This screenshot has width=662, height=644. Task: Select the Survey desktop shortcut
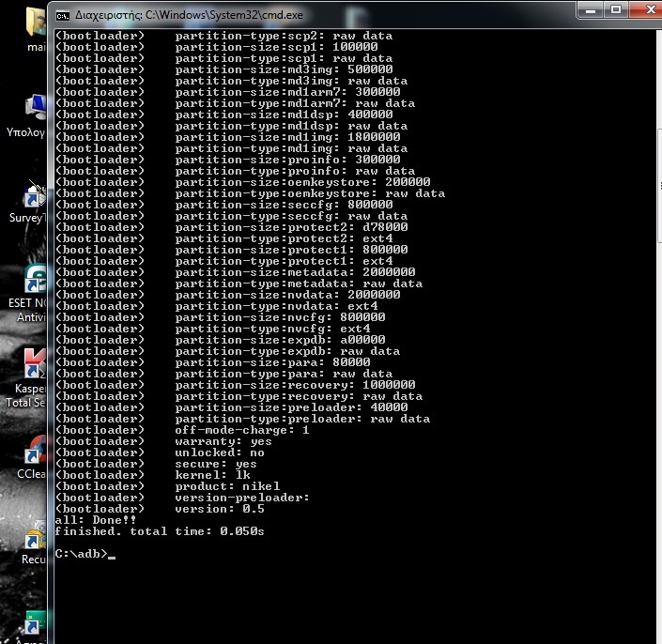[x=36, y=195]
